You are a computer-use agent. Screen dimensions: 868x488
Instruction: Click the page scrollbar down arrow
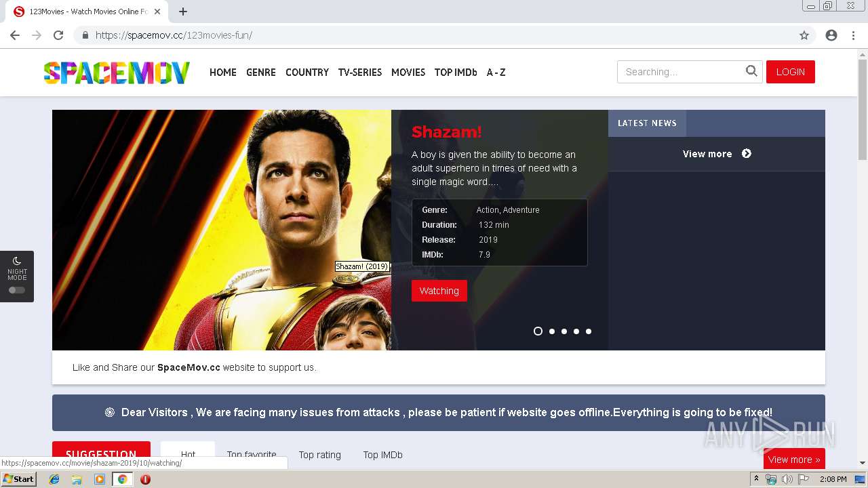[863, 463]
